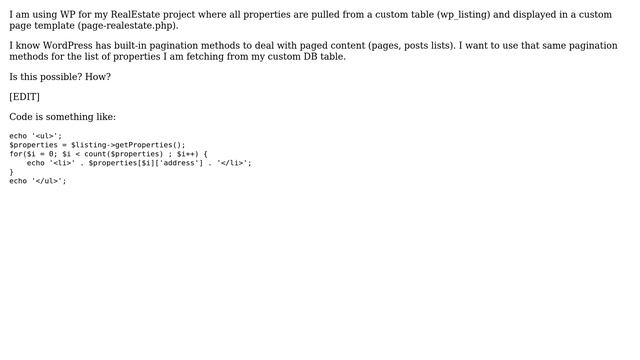Click "$properties[$i]['address']" in code
This screenshot has width=640, height=360.
pos(146,163)
